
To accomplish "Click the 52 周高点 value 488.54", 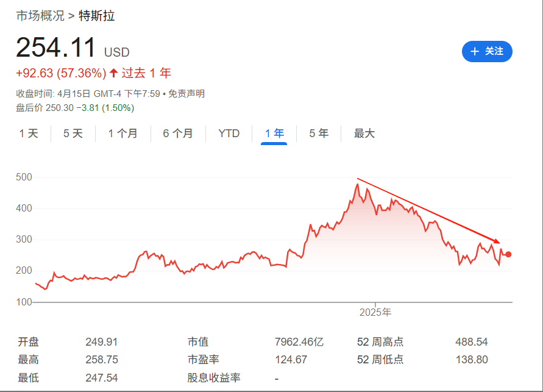I will 471,342.
